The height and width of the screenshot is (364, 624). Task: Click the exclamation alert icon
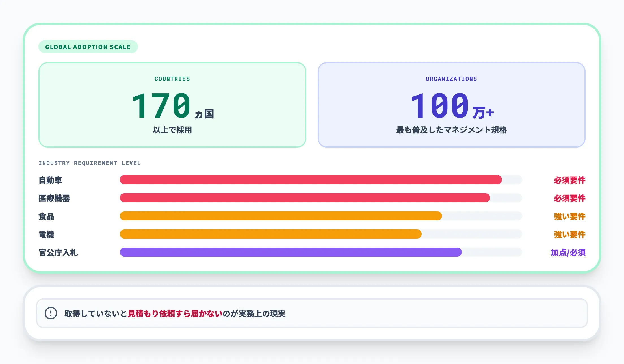click(x=51, y=313)
